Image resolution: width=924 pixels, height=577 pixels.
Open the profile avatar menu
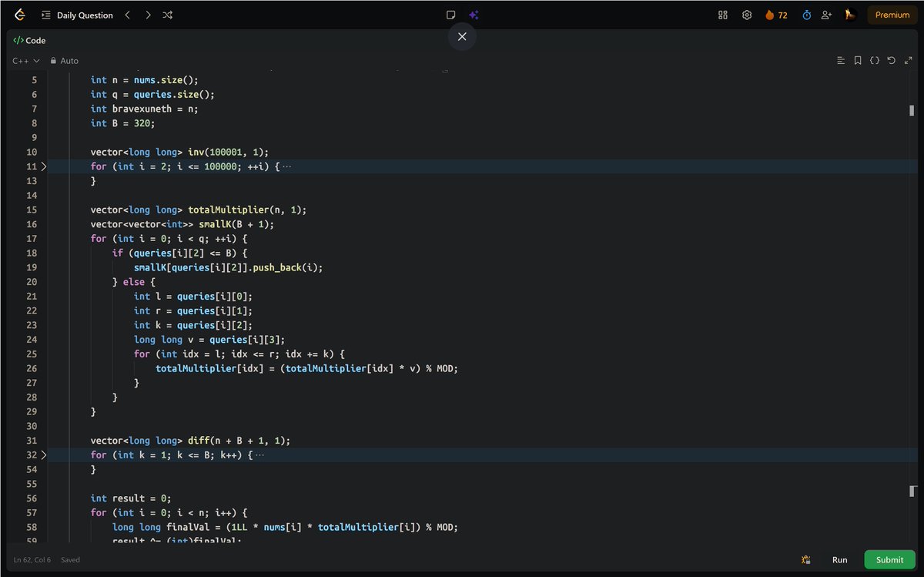[851, 15]
